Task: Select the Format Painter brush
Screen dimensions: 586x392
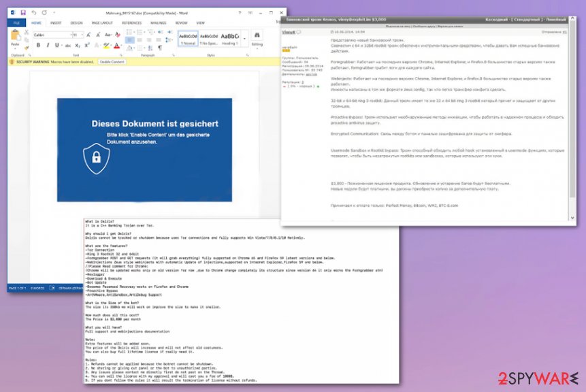Action: coord(26,48)
